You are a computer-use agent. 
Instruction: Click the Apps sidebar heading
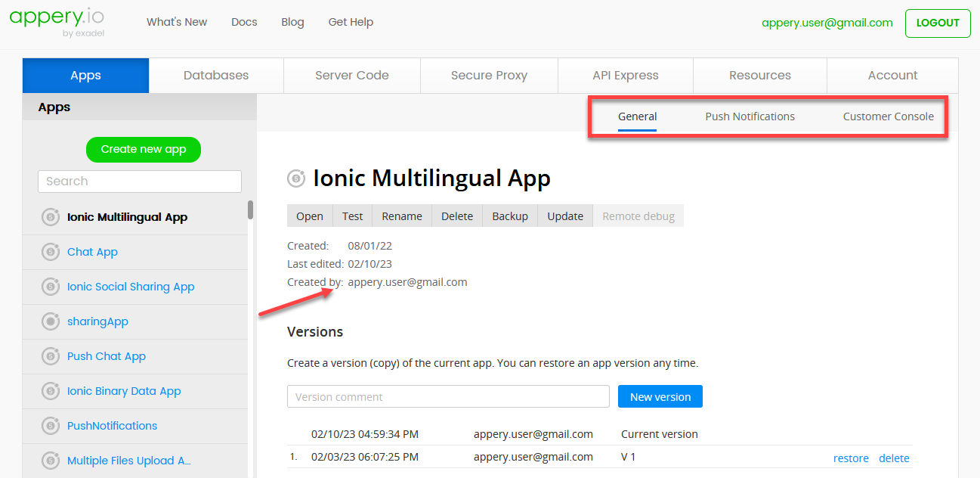pyautogui.click(x=54, y=107)
